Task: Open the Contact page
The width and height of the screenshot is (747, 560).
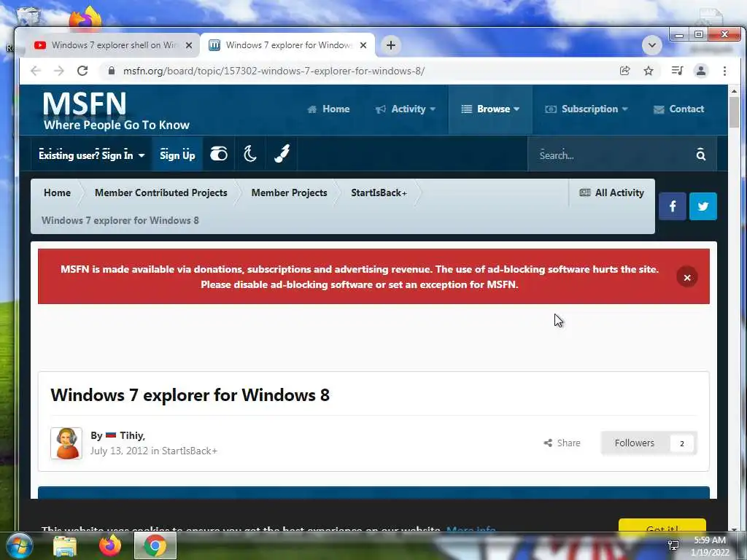Action: [678, 109]
